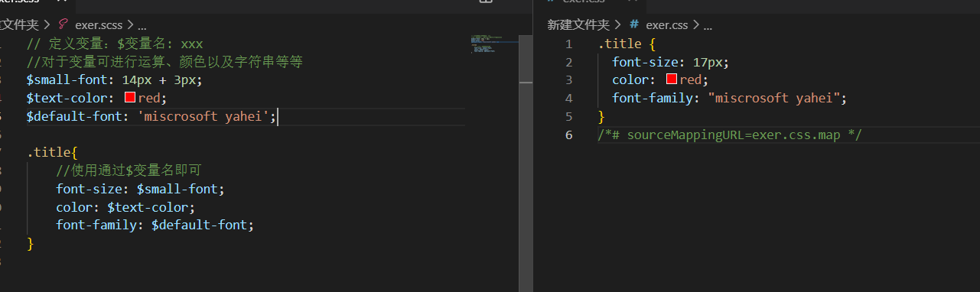This screenshot has width=980, height=292.
Task: Click the Sass file icon in left breadcrumb
Action: [64, 24]
